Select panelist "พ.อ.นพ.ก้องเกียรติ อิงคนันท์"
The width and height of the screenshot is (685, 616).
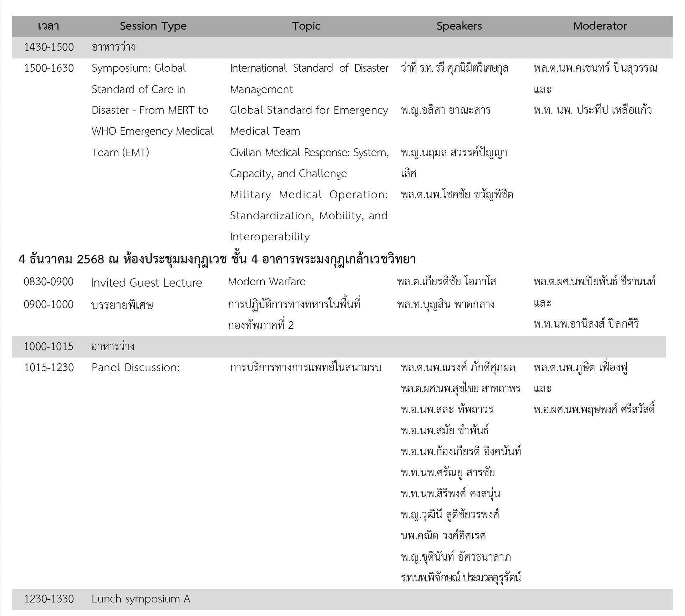pos(461,452)
